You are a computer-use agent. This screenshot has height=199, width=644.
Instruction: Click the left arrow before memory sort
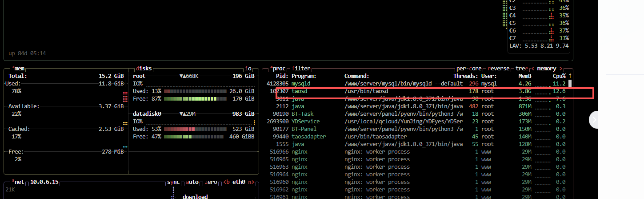coord(533,69)
